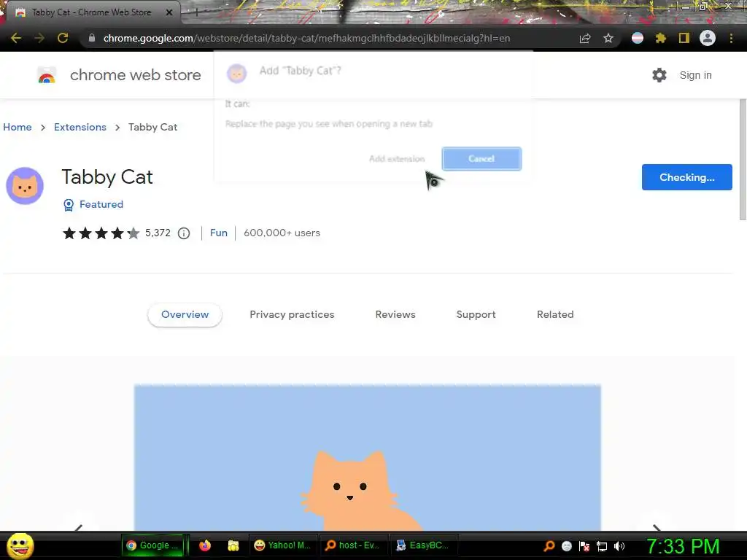Click the browser forward arrow

(39, 38)
